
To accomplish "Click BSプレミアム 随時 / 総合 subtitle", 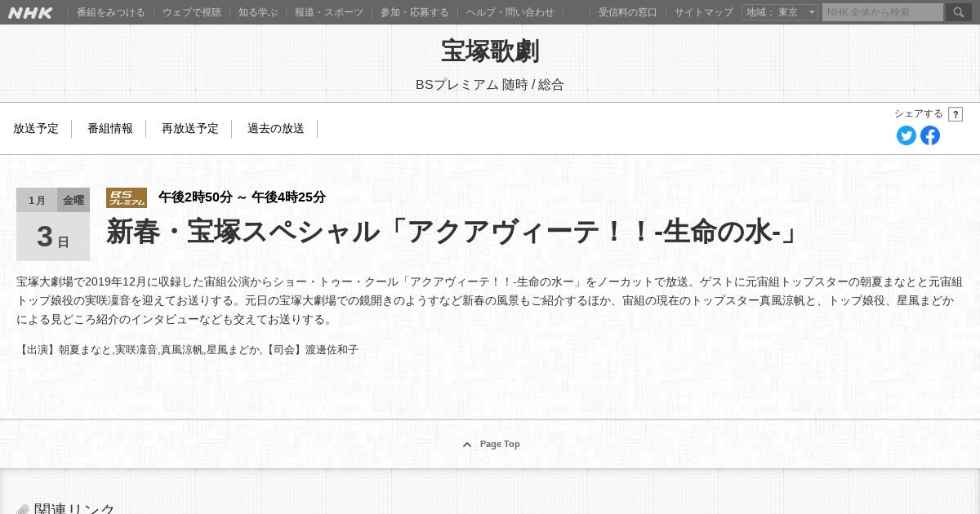I will pyautogui.click(x=490, y=85).
